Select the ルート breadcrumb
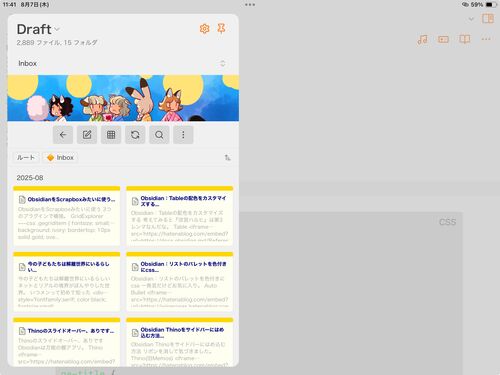Image resolution: width=500 pixels, height=375 pixels. click(x=26, y=157)
